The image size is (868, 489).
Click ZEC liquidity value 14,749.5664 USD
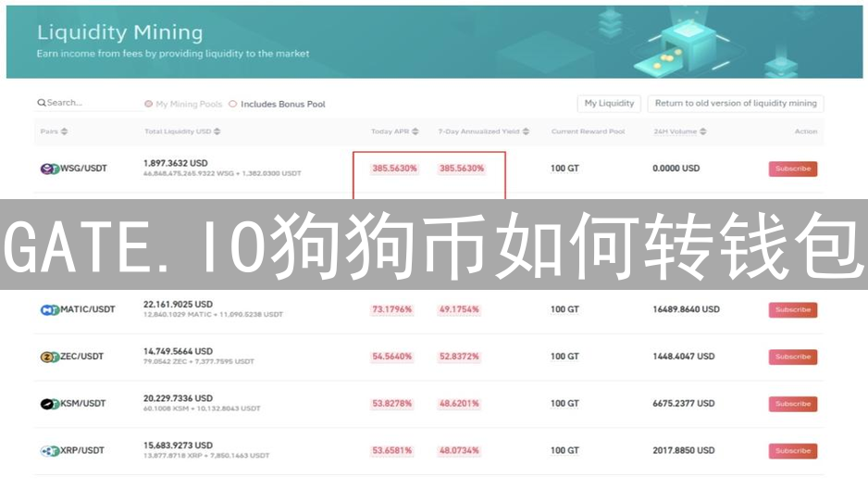click(178, 351)
